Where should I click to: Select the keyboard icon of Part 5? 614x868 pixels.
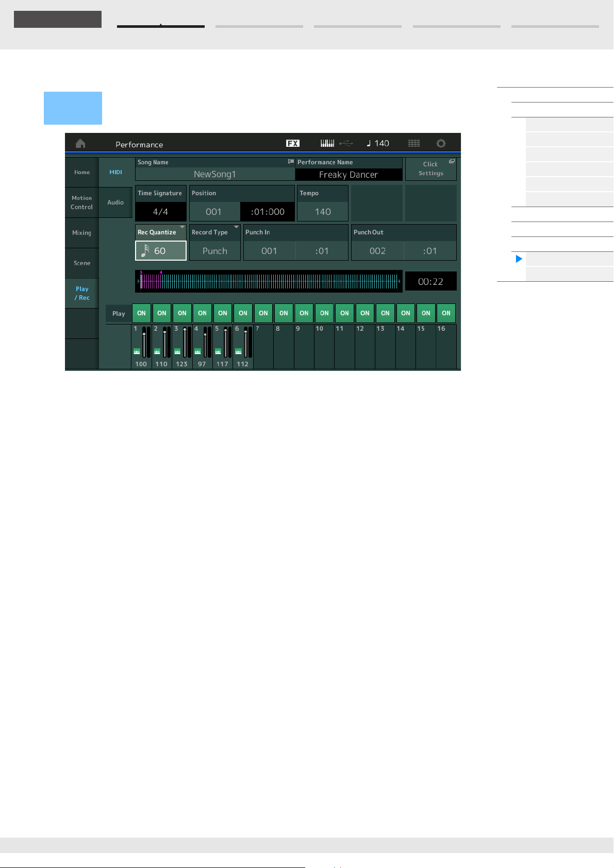click(218, 352)
